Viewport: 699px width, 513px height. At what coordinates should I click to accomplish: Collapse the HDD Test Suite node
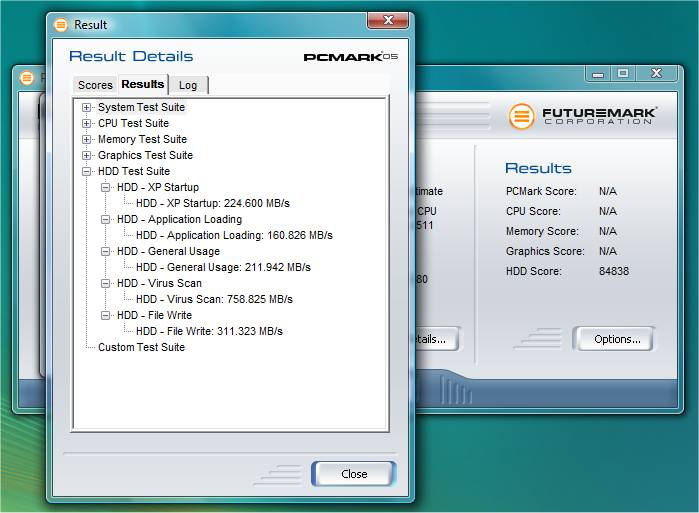(x=86, y=172)
